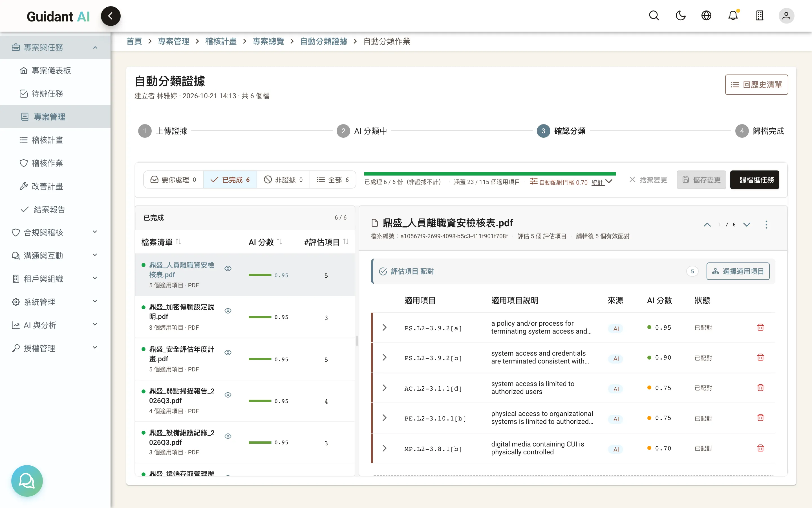Open the 統計 dropdown
812x508 pixels.
[x=602, y=182]
